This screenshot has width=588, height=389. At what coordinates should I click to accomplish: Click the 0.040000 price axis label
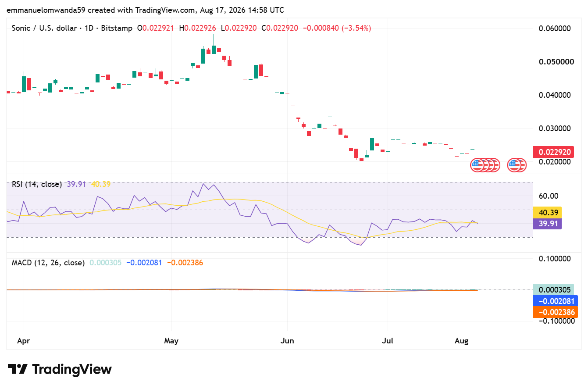click(555, 95)
